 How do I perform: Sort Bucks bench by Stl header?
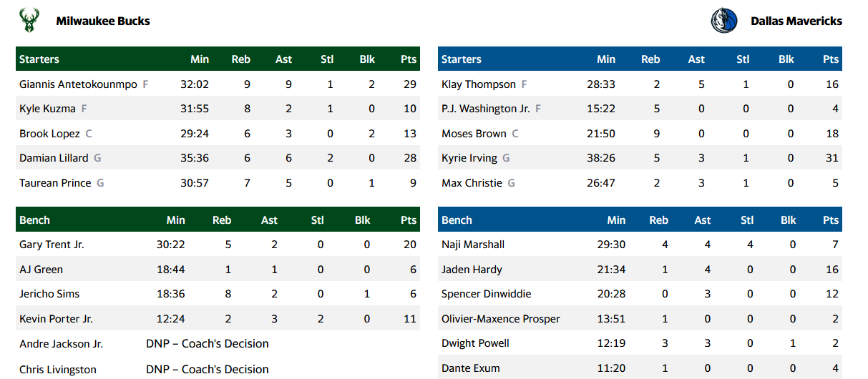pos(317,220)
